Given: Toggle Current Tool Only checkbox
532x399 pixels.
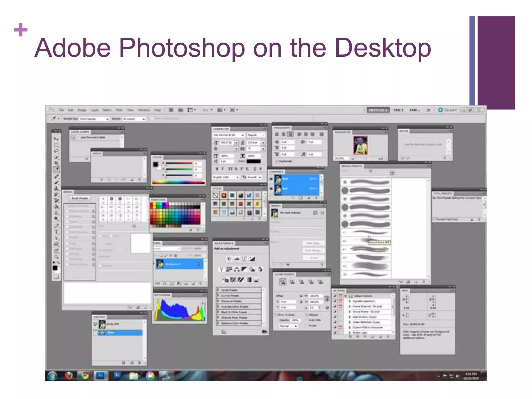Looking at the screenshot, I should tap(434, 219).
